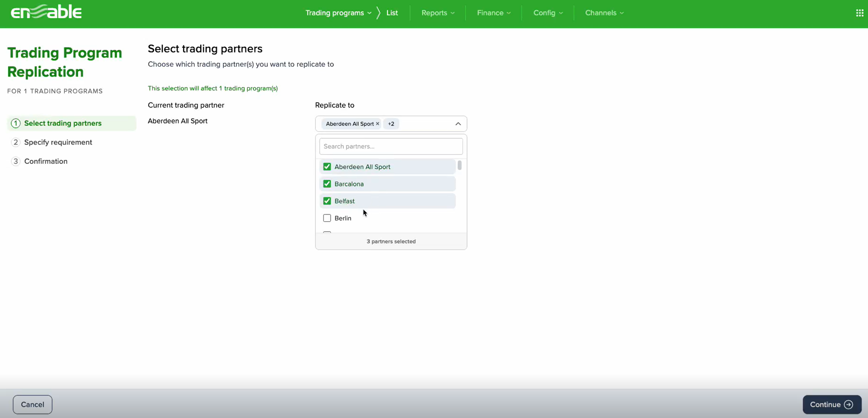Click the +2 additional partners badge
This screenshot has width=868, height=418.
[x=391, y=124]
